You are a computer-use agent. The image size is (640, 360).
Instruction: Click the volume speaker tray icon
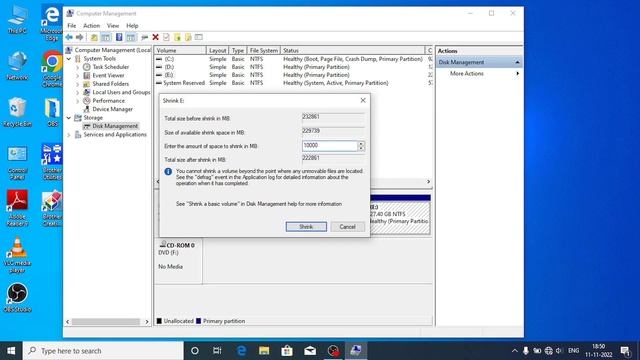coord(559,351)
